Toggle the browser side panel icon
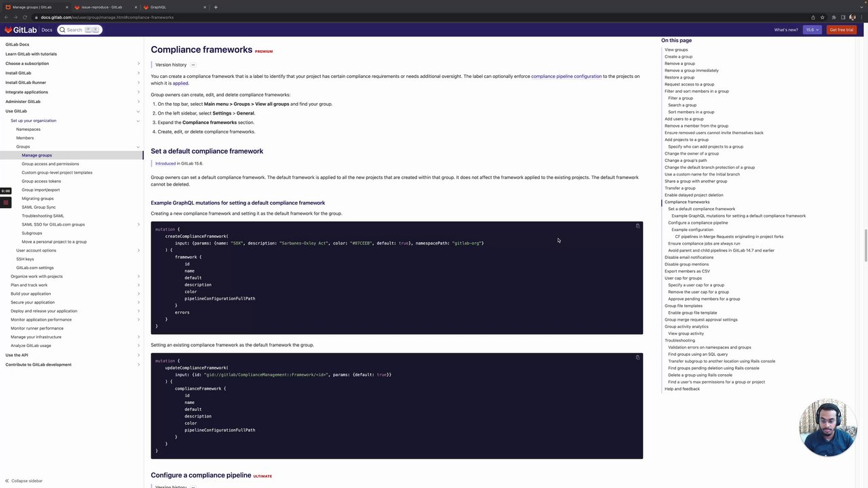Image resolution: width=868 pixels, height=488 pixels. tap(843, 17)
